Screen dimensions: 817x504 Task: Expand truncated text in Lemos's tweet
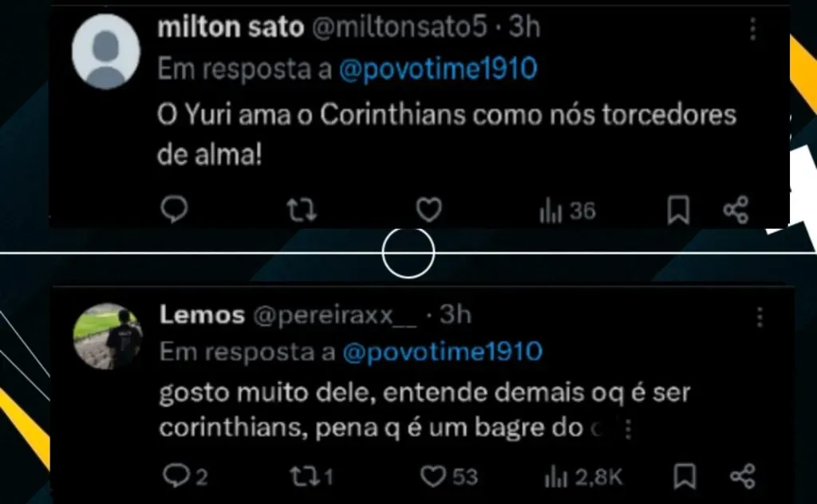point(627,429)
